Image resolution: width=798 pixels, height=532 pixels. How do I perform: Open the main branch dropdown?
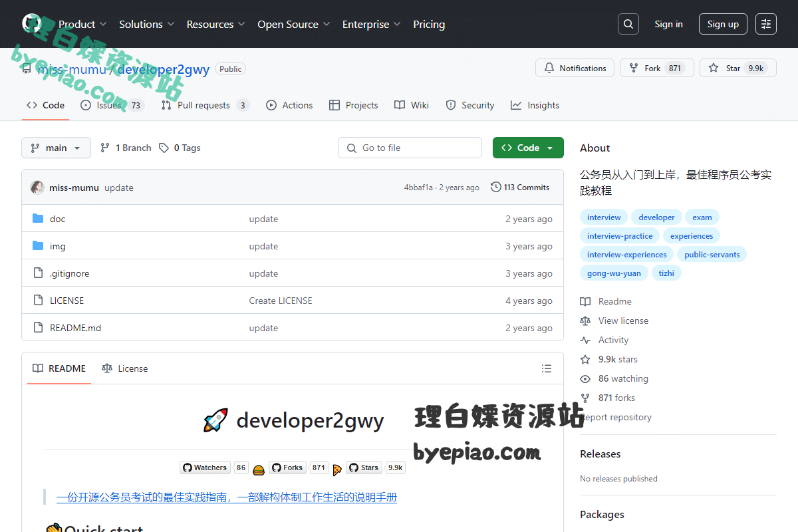tap(56, 148)
